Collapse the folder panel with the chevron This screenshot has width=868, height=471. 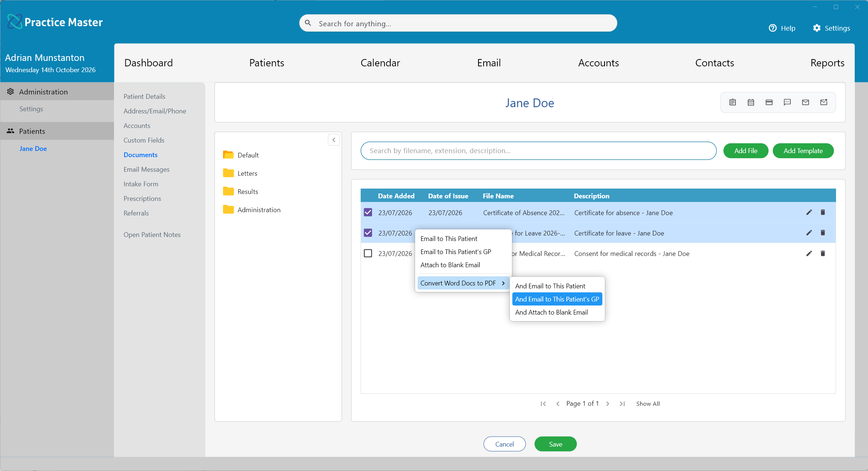click(x=334, y=140)
